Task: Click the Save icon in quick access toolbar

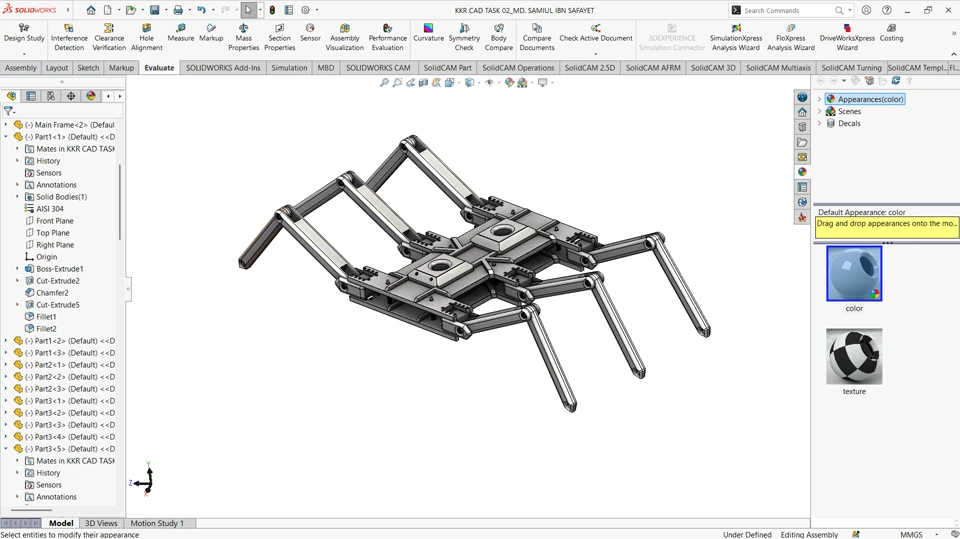Action: click(154, 10)
